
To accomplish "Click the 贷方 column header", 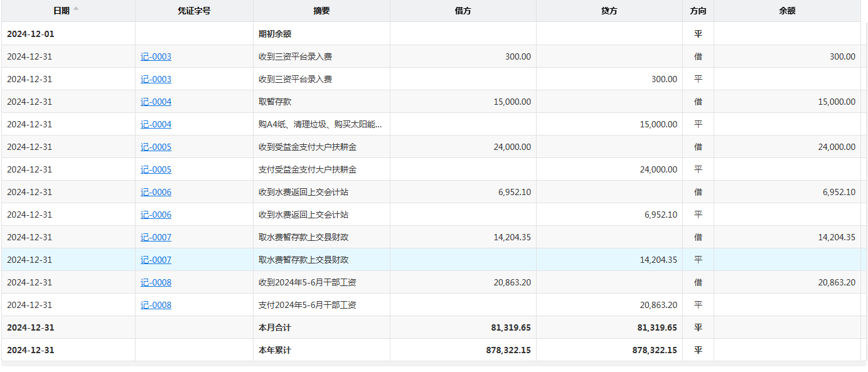I will coord(609,11).
